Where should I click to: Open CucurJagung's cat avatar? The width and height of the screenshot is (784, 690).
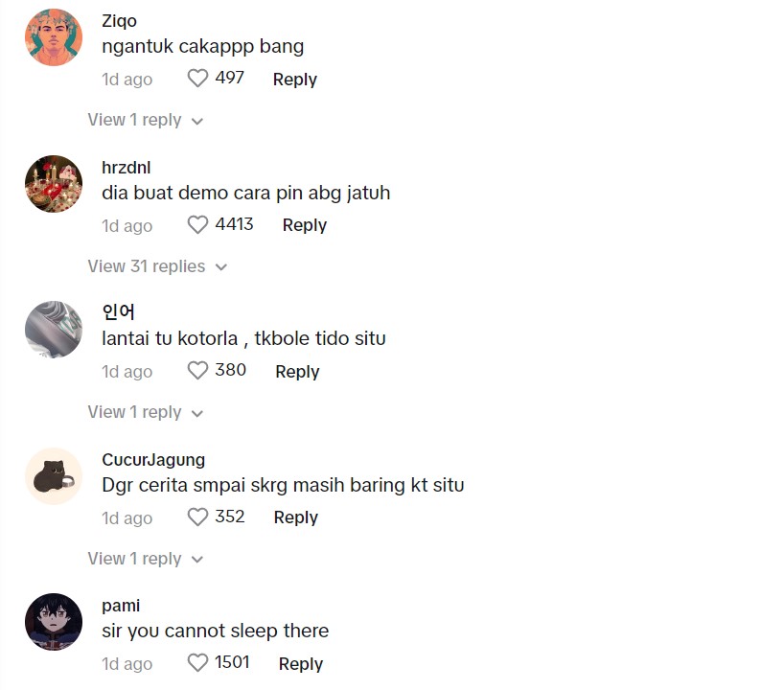coord(54,475)
